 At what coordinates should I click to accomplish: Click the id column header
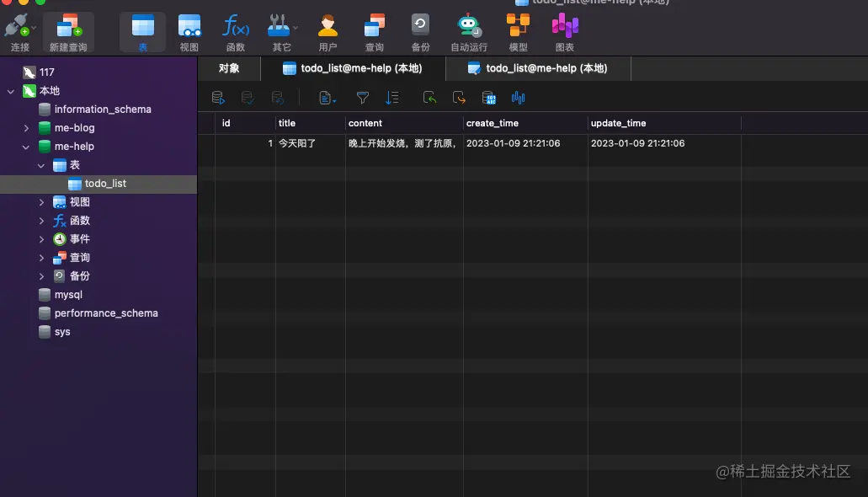point(245,123)
